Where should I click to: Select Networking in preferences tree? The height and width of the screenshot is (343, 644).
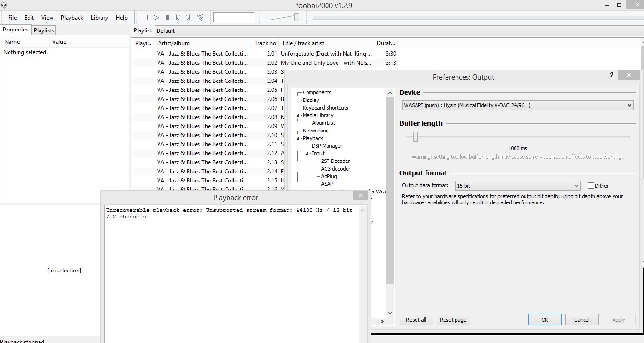[316, 131]
